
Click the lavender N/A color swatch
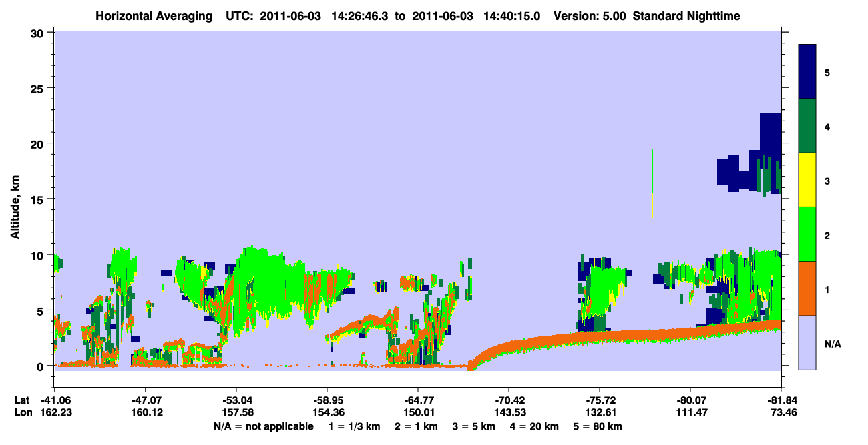click(807, 342)
